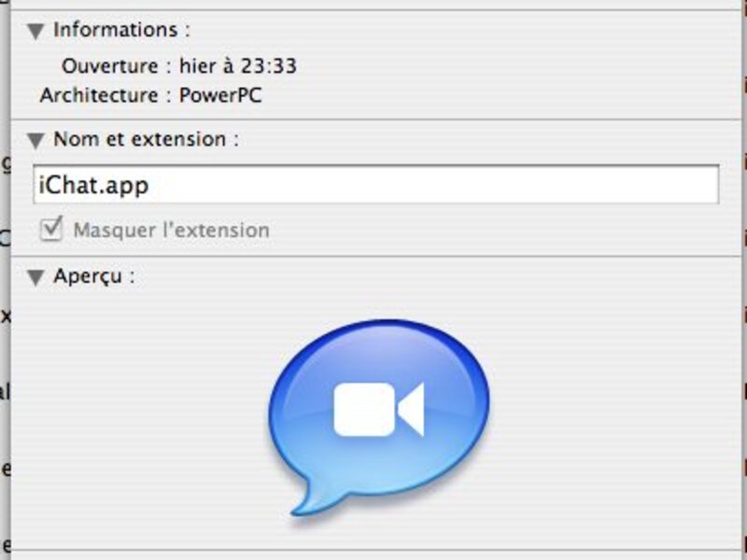Viewport: 747px width, 560px height.
Task: Click the 'Architecture :' label
Action: (x=106, y=95)
